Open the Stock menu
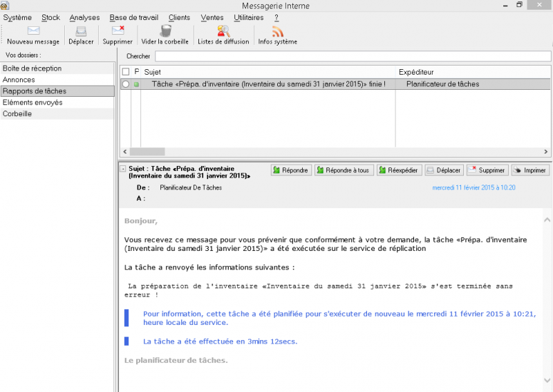The width and height of the screenshot is (553, 392). click(x=50, y=18)
